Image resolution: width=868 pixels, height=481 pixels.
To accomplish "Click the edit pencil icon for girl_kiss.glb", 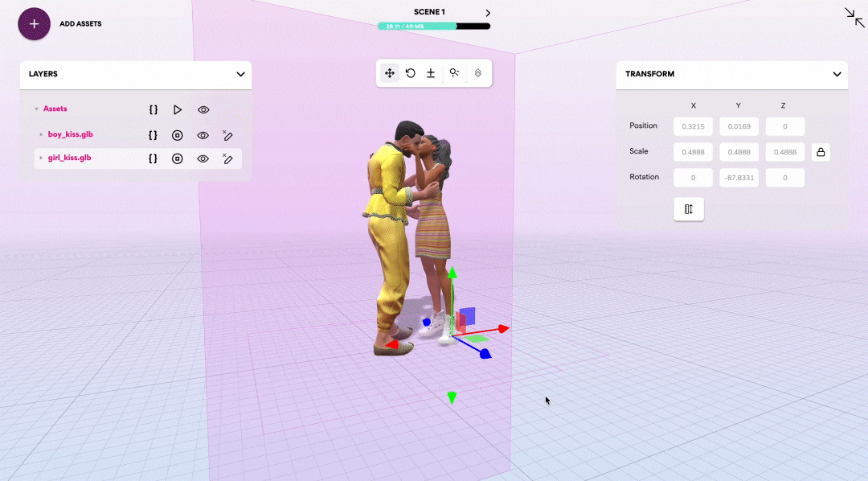I will click(x=227, y=158).
